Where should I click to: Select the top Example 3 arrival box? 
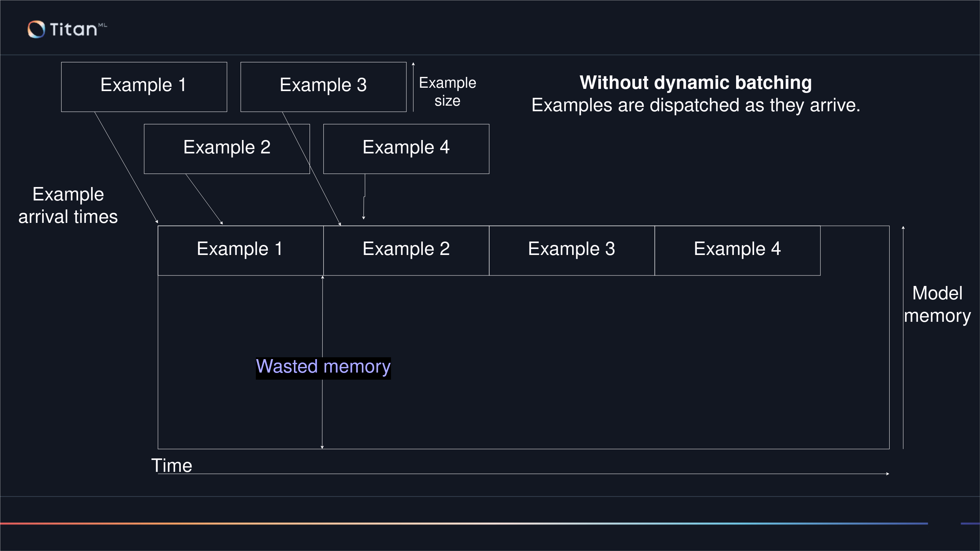[x=323, y=87]
